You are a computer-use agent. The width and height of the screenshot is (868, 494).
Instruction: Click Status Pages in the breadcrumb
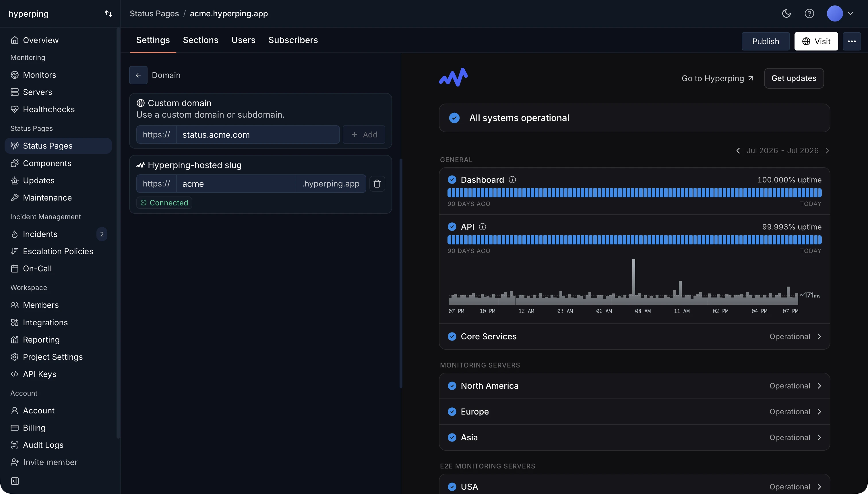(154, 13)
